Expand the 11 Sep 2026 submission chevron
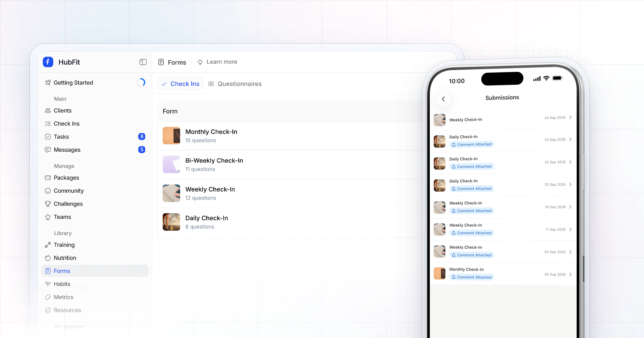 pyautogui.click(x=570, y=229)
